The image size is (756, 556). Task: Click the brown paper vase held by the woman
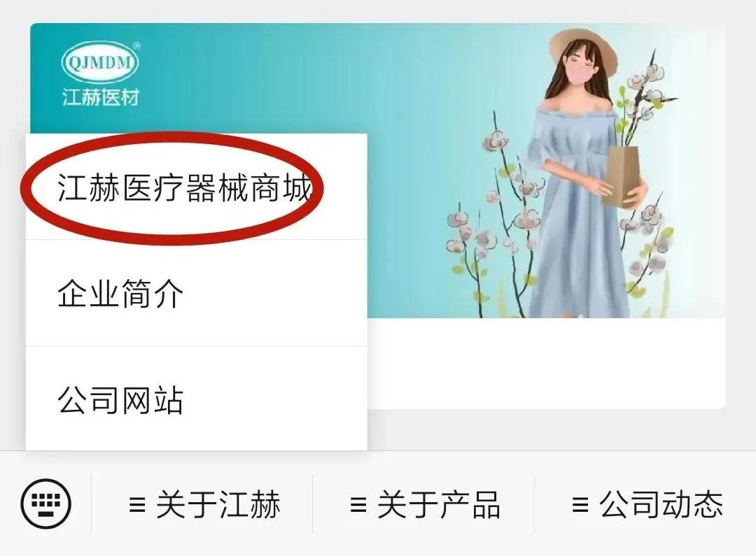tap(624, 176)
